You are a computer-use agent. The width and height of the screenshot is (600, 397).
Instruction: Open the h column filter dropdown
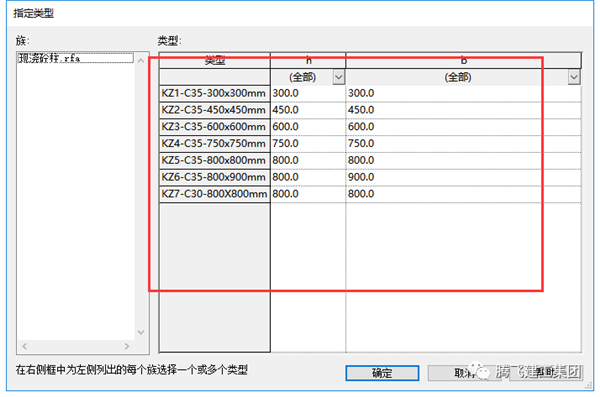[x=339, y=77]
